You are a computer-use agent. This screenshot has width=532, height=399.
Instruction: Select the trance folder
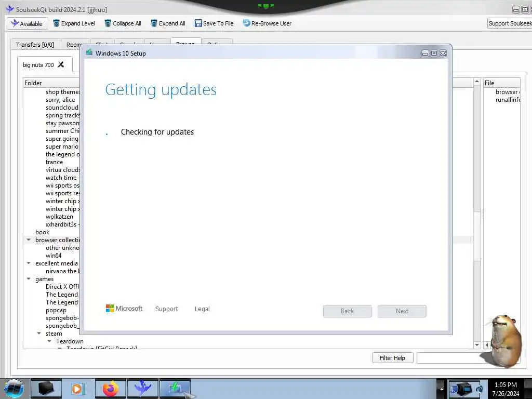point(54,162)
